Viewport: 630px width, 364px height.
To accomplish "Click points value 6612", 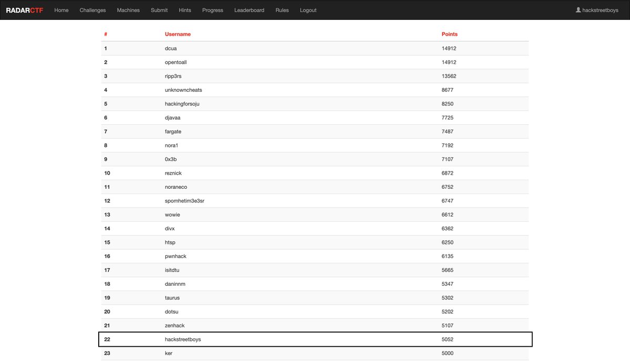I will pos(448,215).
